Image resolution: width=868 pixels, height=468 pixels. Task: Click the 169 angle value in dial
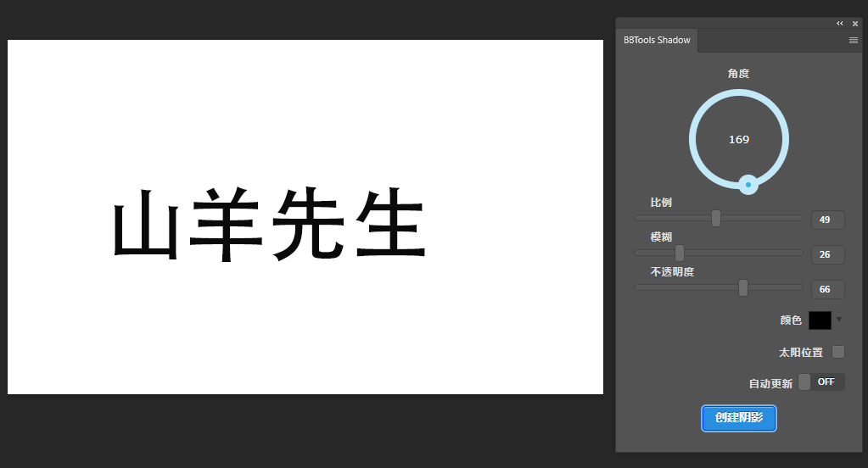tap(739, 139)
